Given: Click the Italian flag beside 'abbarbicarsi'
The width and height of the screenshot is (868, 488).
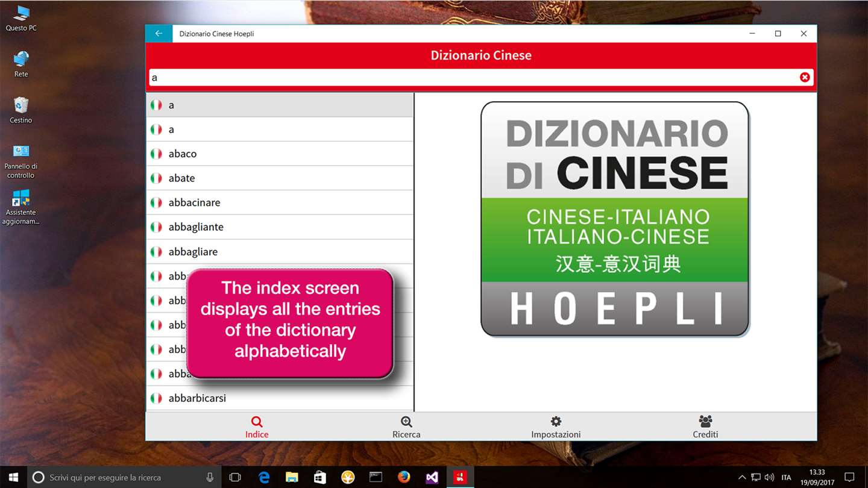Looking at the screenshot, I should point(156,398).
